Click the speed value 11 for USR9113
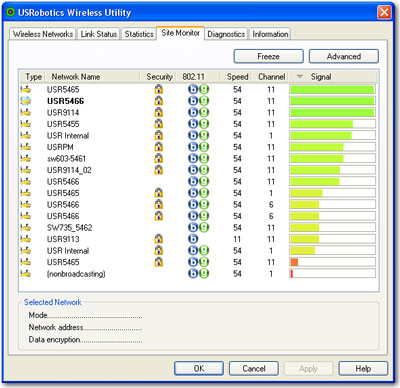This screenshot has width=400, height=388. coord(237,239)
